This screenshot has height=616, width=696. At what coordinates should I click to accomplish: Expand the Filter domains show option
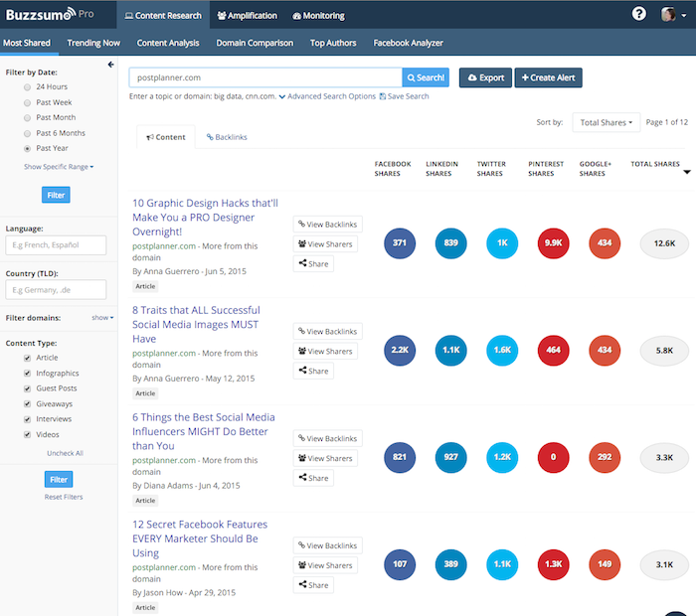coord(102,318)
